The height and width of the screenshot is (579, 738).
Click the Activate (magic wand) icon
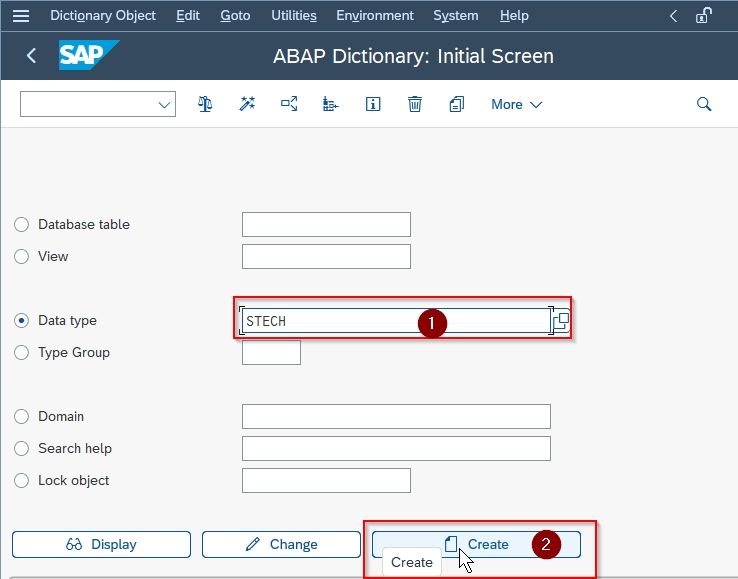pyautogui.click(x=247, y=104)
